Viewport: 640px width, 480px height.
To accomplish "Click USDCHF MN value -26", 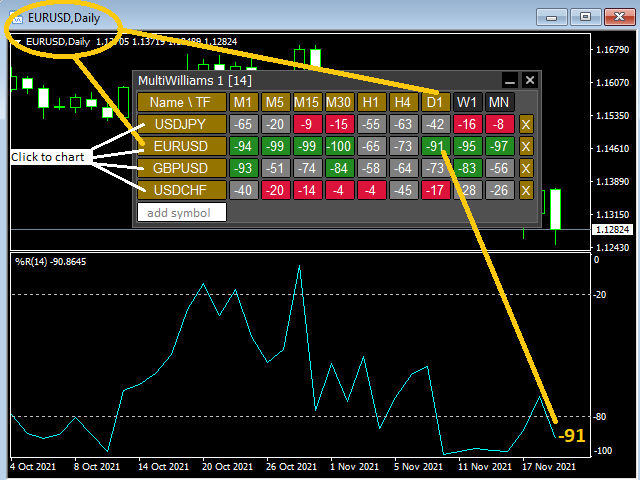I will [x=499, y=190].
